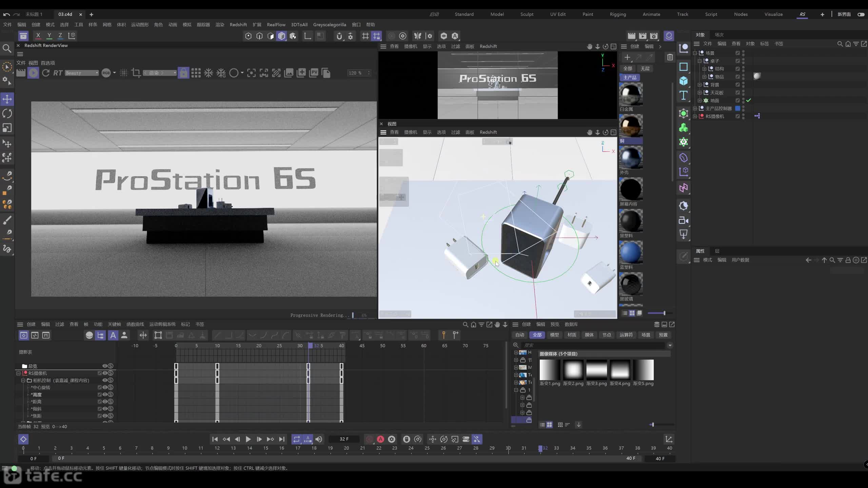This screenshot has height=488, width=868.
Task: Collapse the 相机控制 track folder in timeline
Action: [23, 380]
